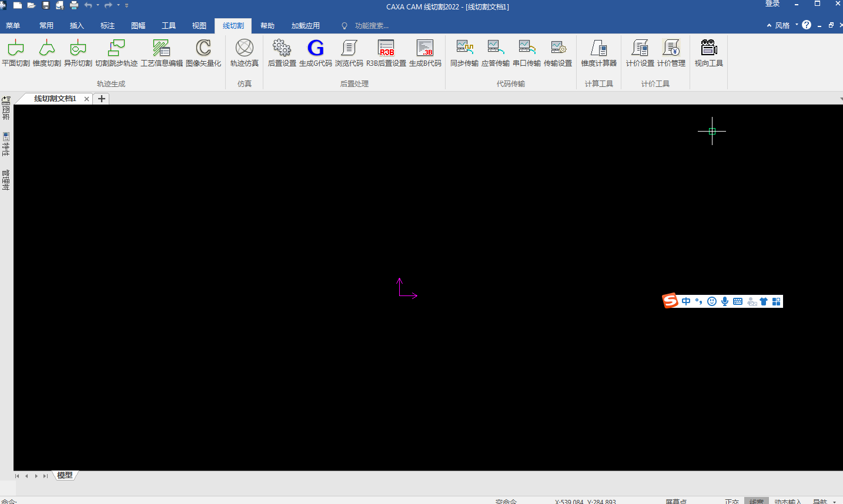Click the 登录 login button
Image resolution: width=843 pixels, height=504 pixels.
pos(772,4)
